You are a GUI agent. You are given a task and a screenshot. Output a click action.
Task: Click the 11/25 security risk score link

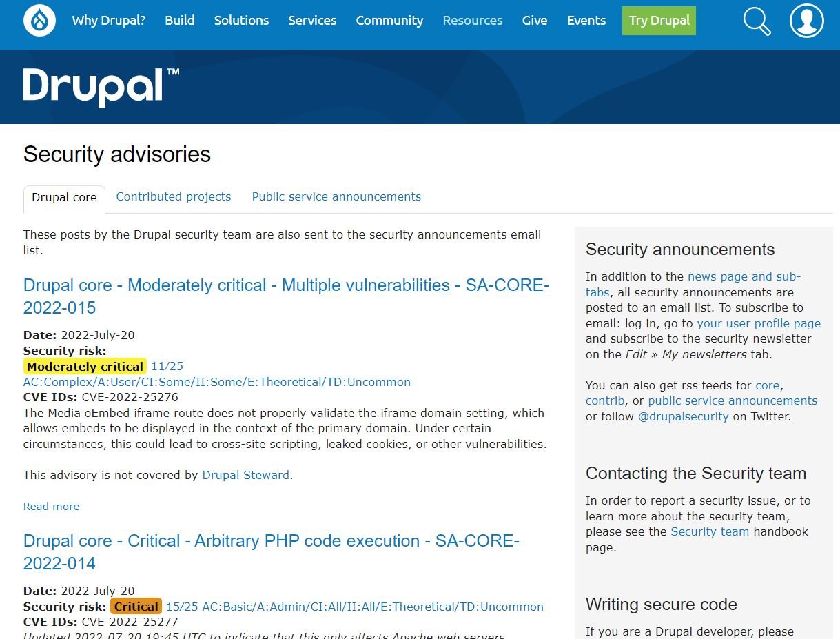(167, 366)
